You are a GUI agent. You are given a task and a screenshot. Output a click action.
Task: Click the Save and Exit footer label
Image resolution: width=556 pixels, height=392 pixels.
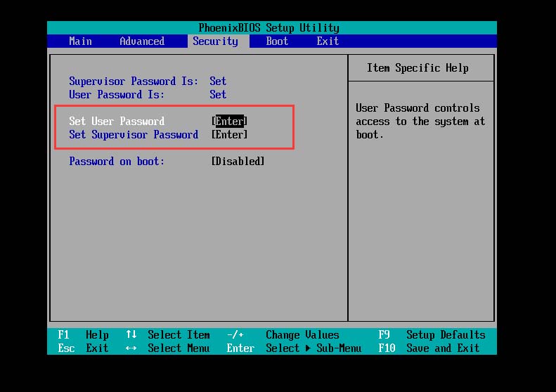pos(443,348)
